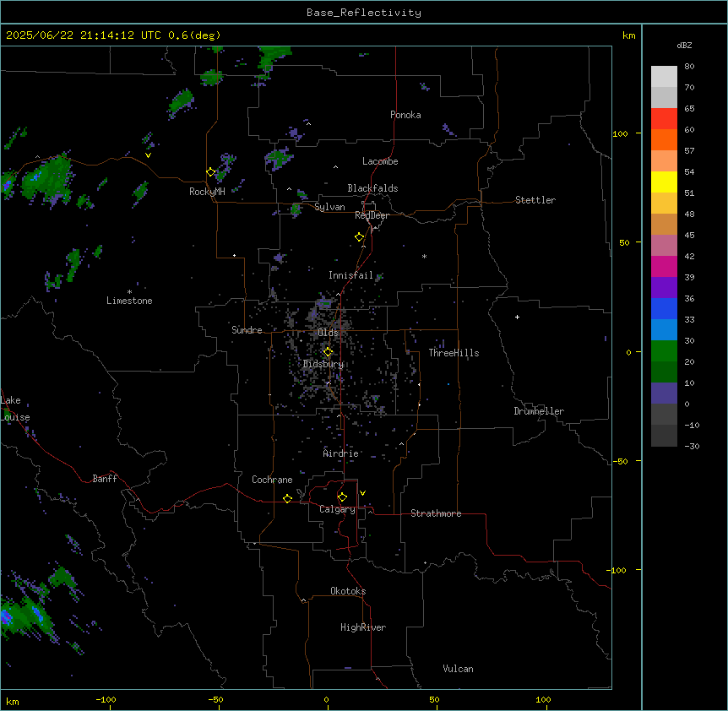The image size is (728, 711).
Task: Click the white plus marker north of Drumheller
Action: [517, 317]
